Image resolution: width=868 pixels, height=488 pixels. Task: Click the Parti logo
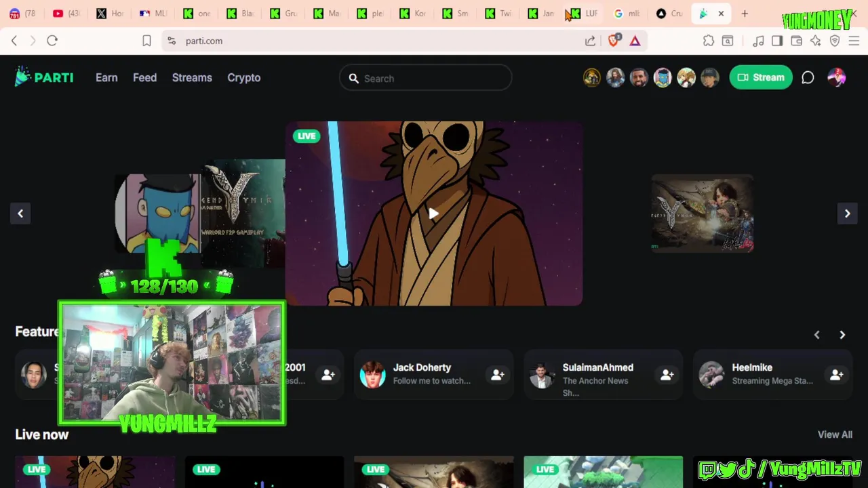[x=44, y=77]
